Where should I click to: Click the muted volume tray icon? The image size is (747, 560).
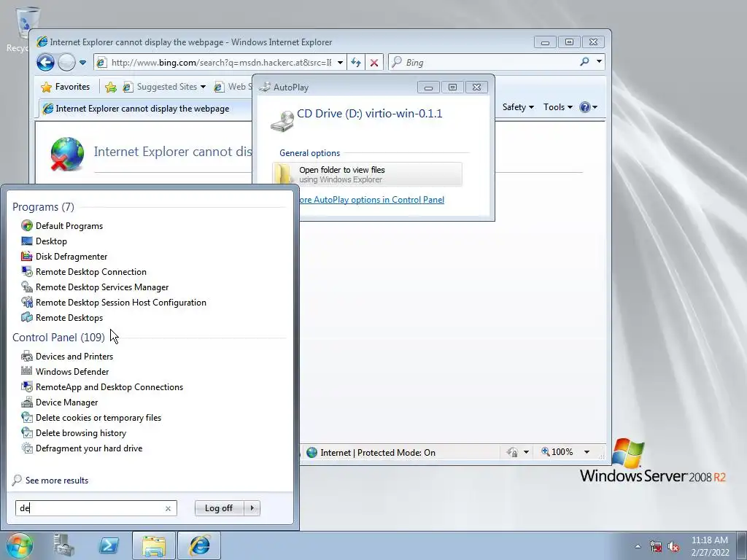point(673,546)
